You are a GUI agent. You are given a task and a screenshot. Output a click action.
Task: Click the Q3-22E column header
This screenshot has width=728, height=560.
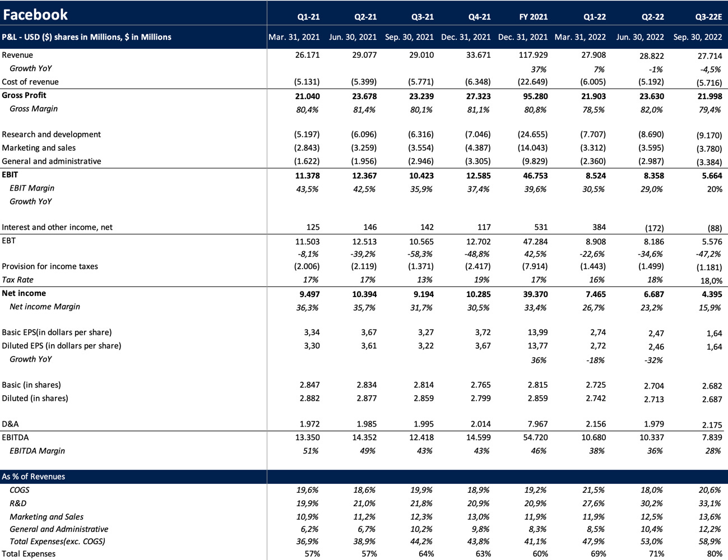click(x=708, y=17)
